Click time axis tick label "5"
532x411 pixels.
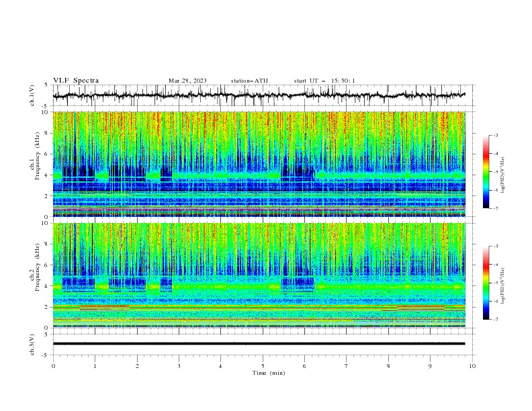pyautogui.click(x=263, y=366)
